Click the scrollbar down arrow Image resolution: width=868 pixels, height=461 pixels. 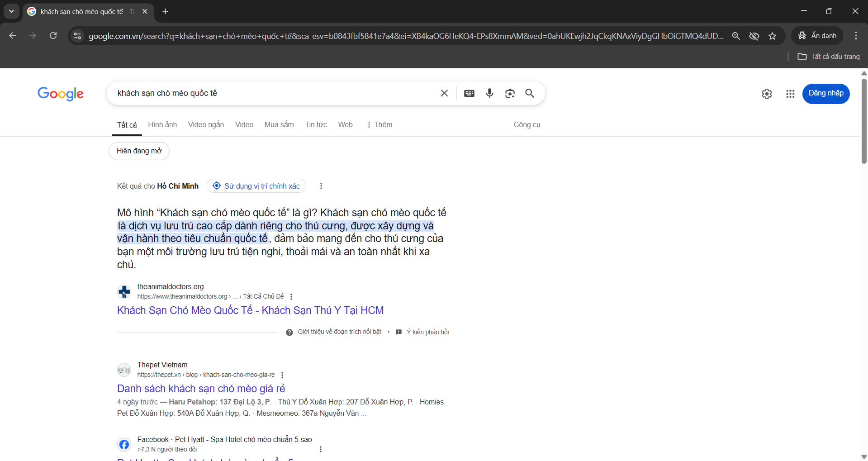pyautogui.click(x=864, y=457)
